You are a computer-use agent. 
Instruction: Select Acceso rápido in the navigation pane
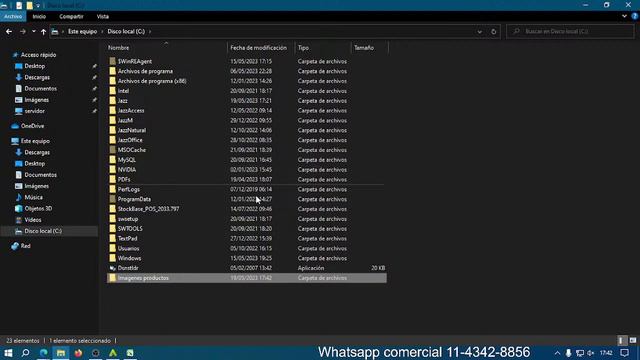(x=38, y=55)
